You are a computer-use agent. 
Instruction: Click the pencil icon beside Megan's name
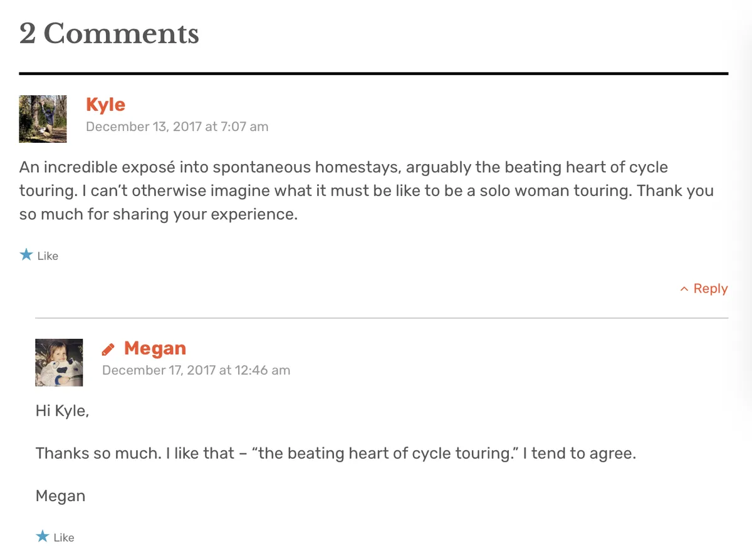(x=108, y=349)
